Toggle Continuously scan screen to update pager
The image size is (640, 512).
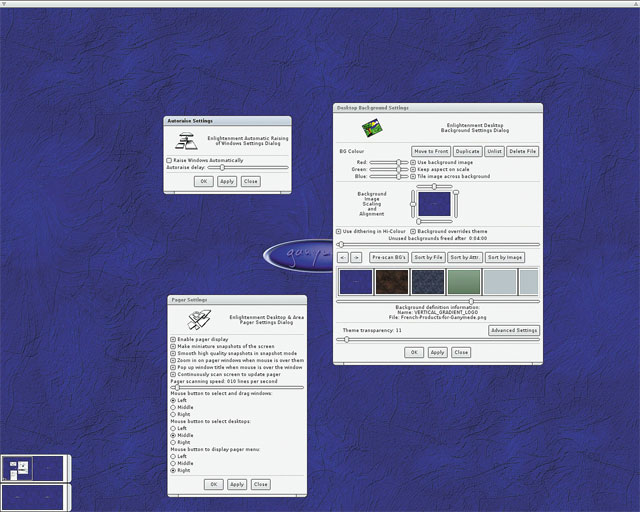pyautogui.click(x=173, y=374)
